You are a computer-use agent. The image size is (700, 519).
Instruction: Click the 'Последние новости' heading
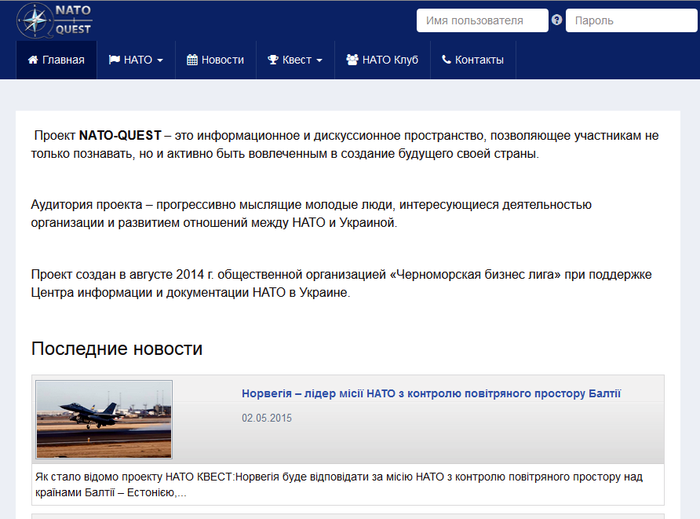117,349
